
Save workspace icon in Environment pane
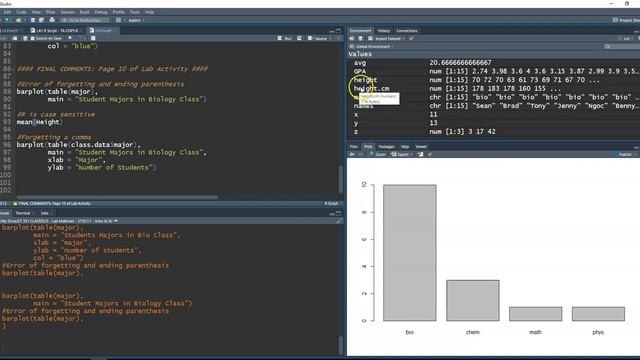coord(360,38)
